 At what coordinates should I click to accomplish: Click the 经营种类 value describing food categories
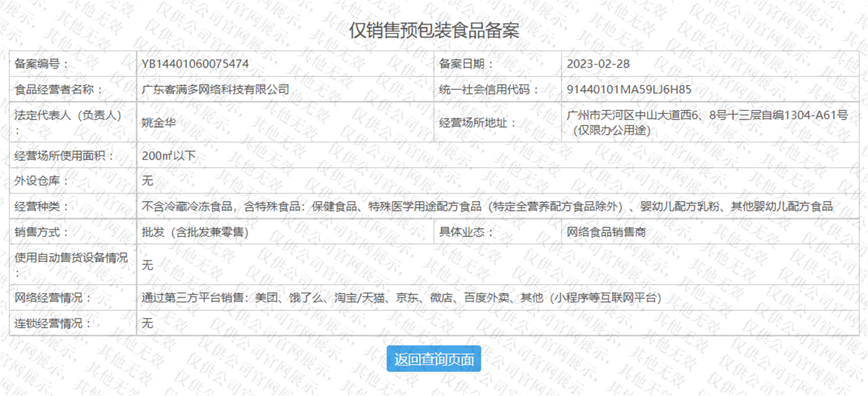[487, 206]
